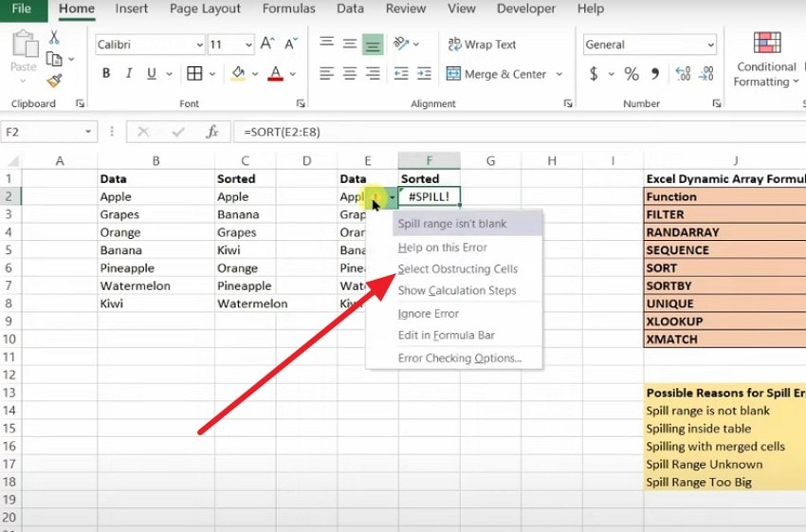Viewport: 806px width, 532px height.
Task: Open Fill Color dropdown arrow
Action: coord(255,74)
